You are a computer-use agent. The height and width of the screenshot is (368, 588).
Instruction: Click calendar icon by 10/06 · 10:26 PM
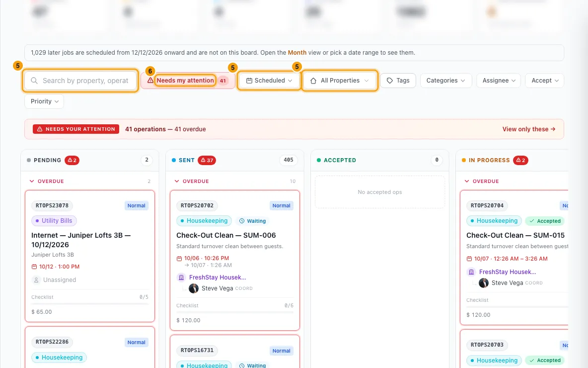[x=179, y=259]
